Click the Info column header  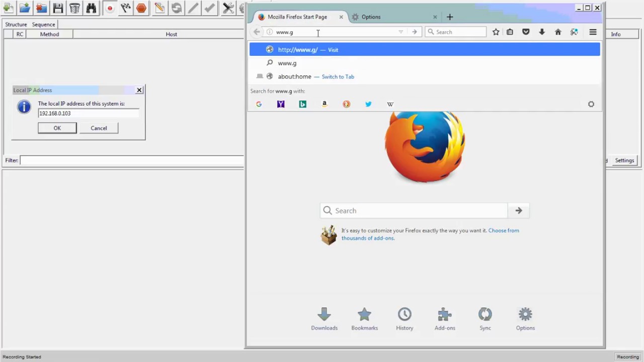pos(616,34)
